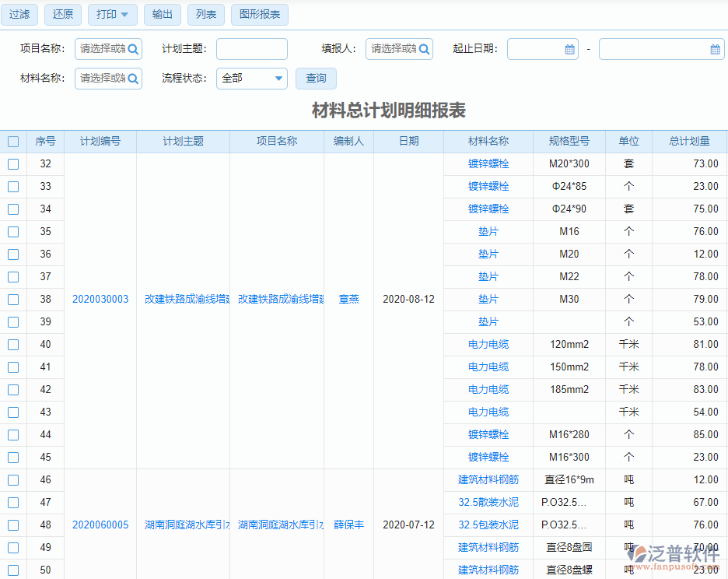Switch to the 列表 view
The height and width of the screenshot is (579, 728).
[x=205, y=14]
